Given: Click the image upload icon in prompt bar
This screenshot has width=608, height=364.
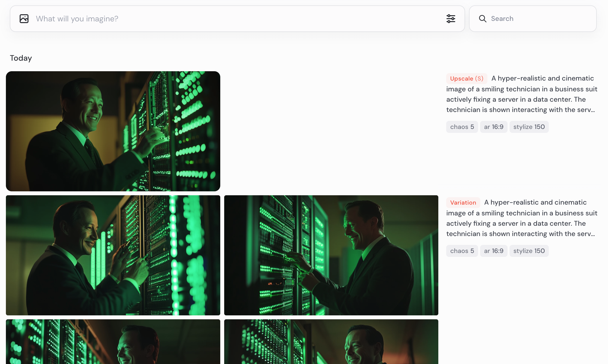Looking at the screenshot, I should (x=24, y=19).
